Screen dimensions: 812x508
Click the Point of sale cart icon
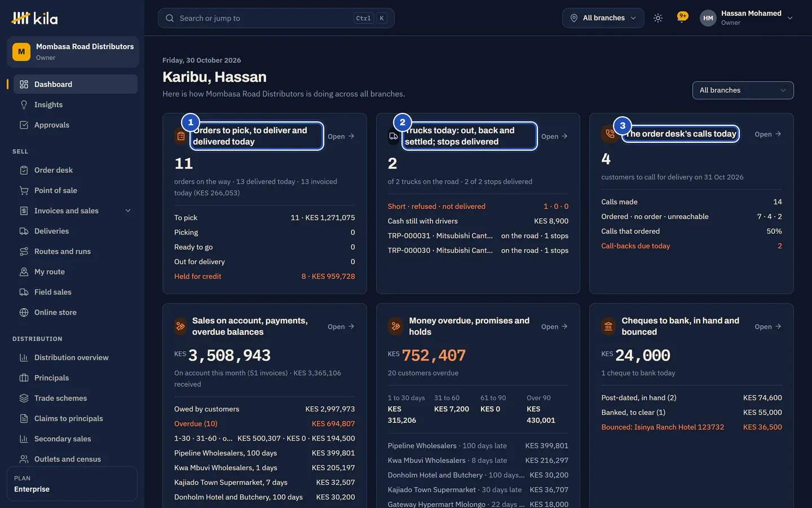[x=24, y=190]
